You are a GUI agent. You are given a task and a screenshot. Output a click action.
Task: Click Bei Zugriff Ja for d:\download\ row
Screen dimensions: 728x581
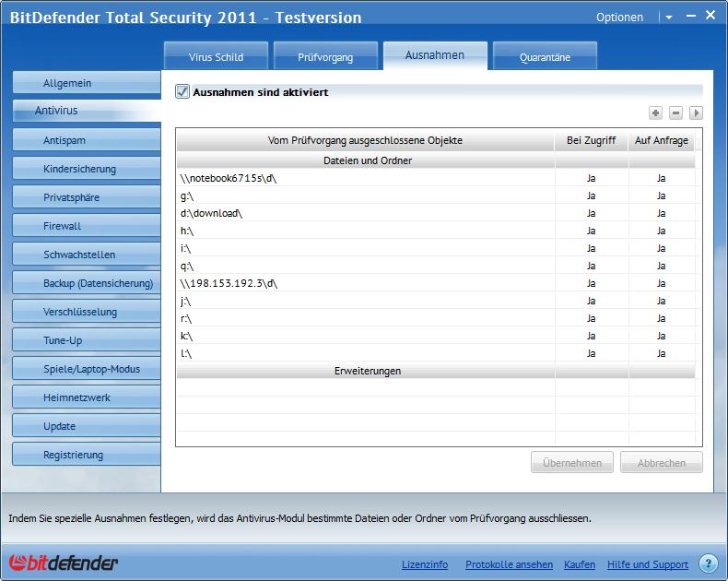click(591, 213)
